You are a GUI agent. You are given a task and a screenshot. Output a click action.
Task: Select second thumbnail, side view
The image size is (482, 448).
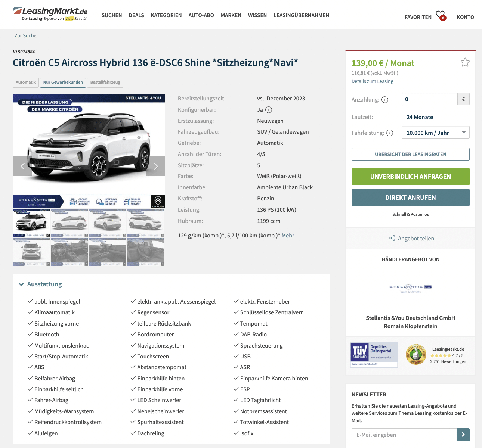point(69,223)
